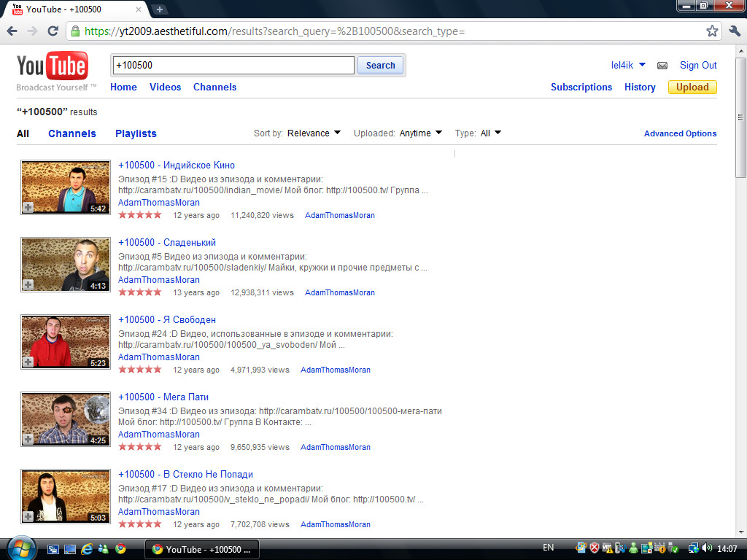The height and width of the screenshot is (560, 747).
Task: Click the yellow Upload button
Action: tap(692, 87)
